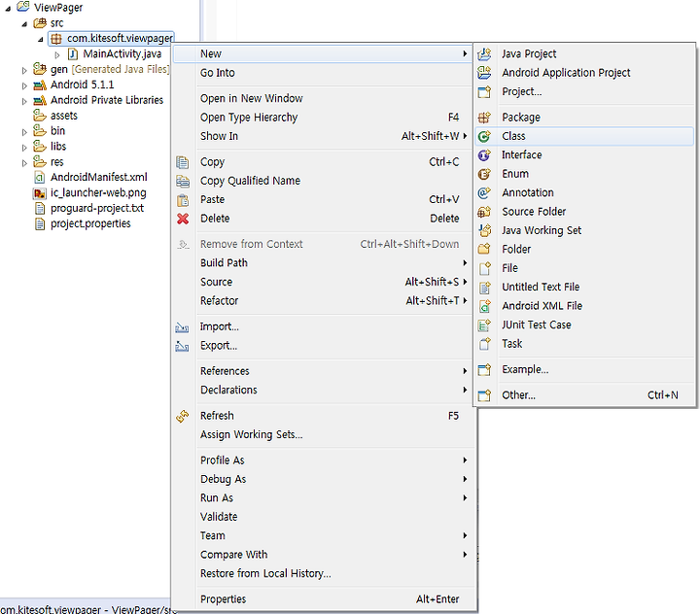Expand the Android 5.1.1 library node
The image size is (700, 614).
24,85
